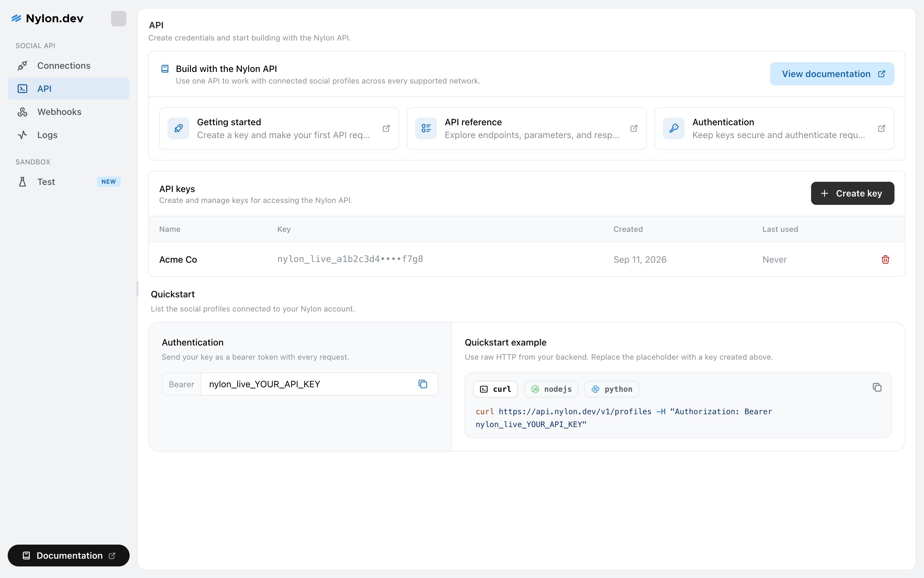The height and width of the screenshot is (578, 924).
Task: Click the Created column header
Action: (x=628, y=229)
